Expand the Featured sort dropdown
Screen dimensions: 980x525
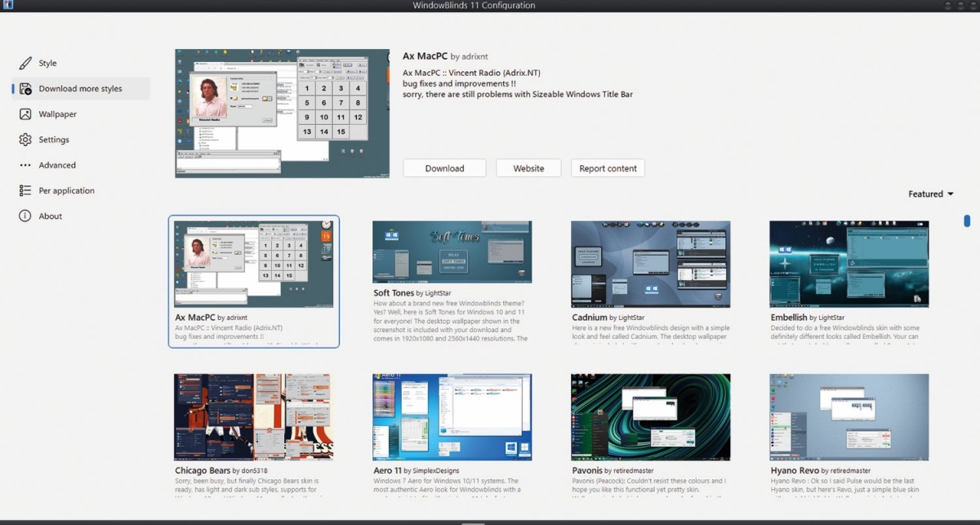click(x=931, y=194)
